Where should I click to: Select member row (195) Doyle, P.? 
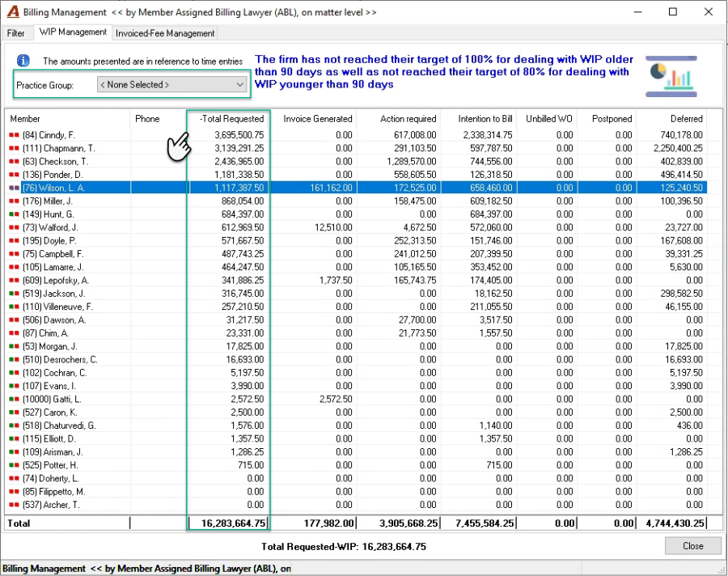coord(357,240)
